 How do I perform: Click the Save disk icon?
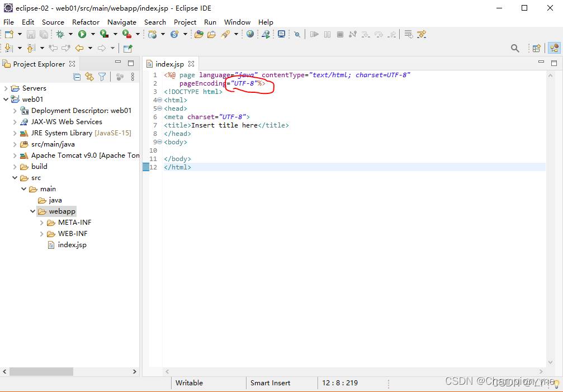(x=31, y=34)
